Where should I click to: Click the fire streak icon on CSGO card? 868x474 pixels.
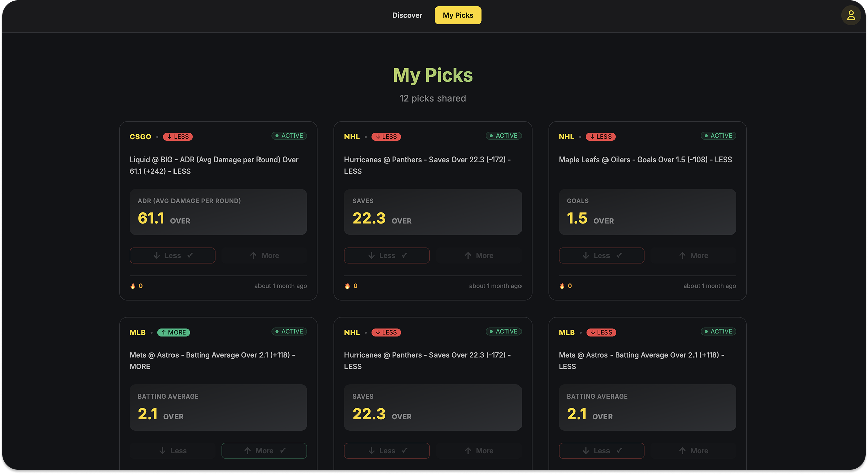[132, 285]
